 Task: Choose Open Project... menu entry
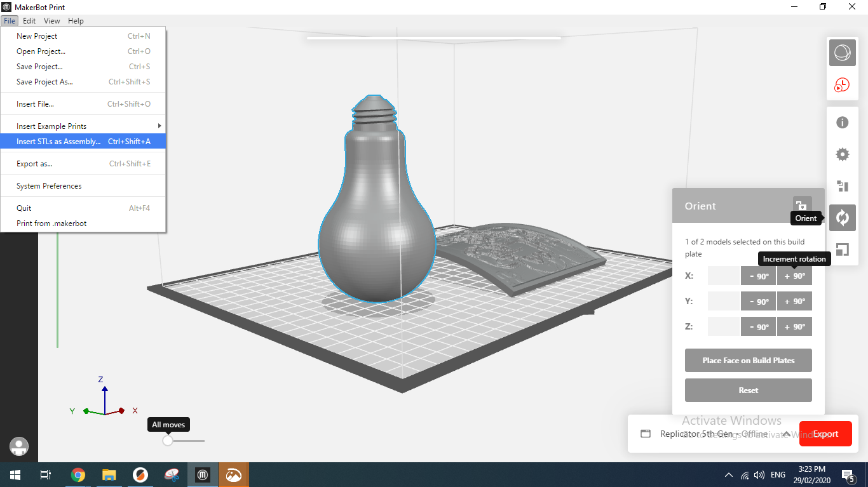pos(83,51)
